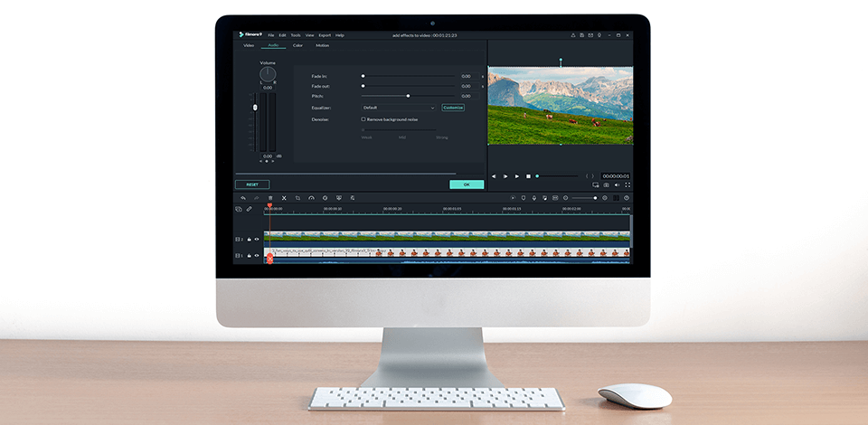Toggle the auto-ripple link icon left of the ruler
The height and width of the screenshot is (425, 868).
(250, 209)
